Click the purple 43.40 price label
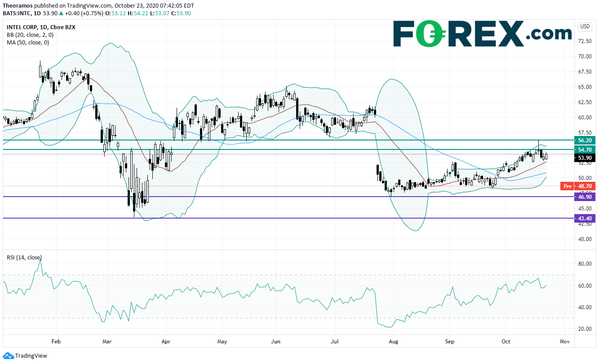The width and height of the screenshot is (599, 364). (x=585, y=218)
